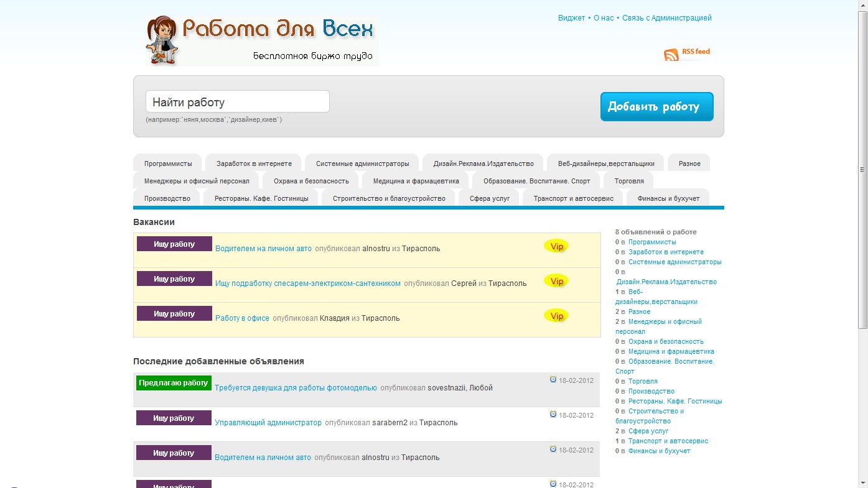Click the Vip badge on Работу в офисе row
This screenshot has width=868, height=488.
click(556, 316)
